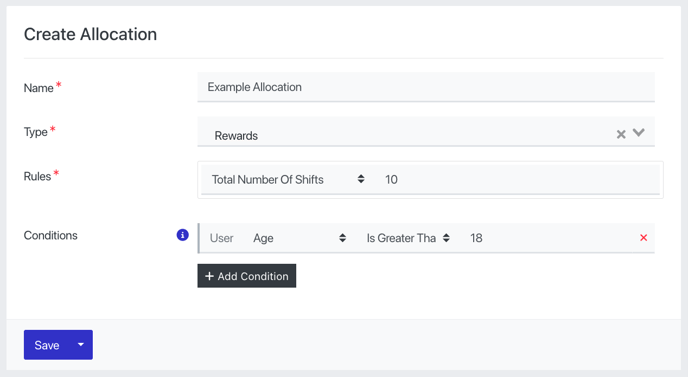Viewport: 688px width, 377px height.
Task: Open the Is Greater Than operator dropdown
Action: click(408, 238)
